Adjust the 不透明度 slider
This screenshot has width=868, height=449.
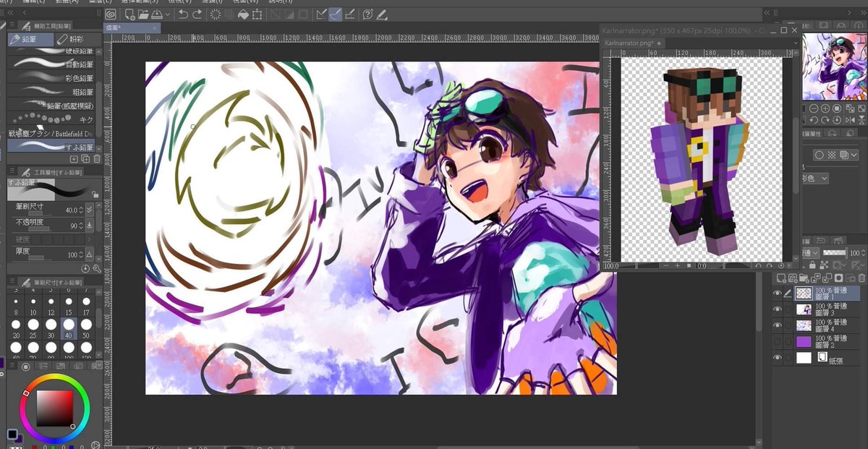(x=40, y=229)
